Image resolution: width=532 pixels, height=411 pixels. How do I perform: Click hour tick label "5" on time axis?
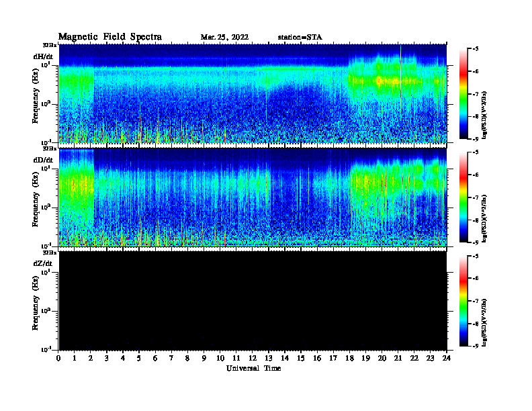pyautogui.click(x=139, y=358)
